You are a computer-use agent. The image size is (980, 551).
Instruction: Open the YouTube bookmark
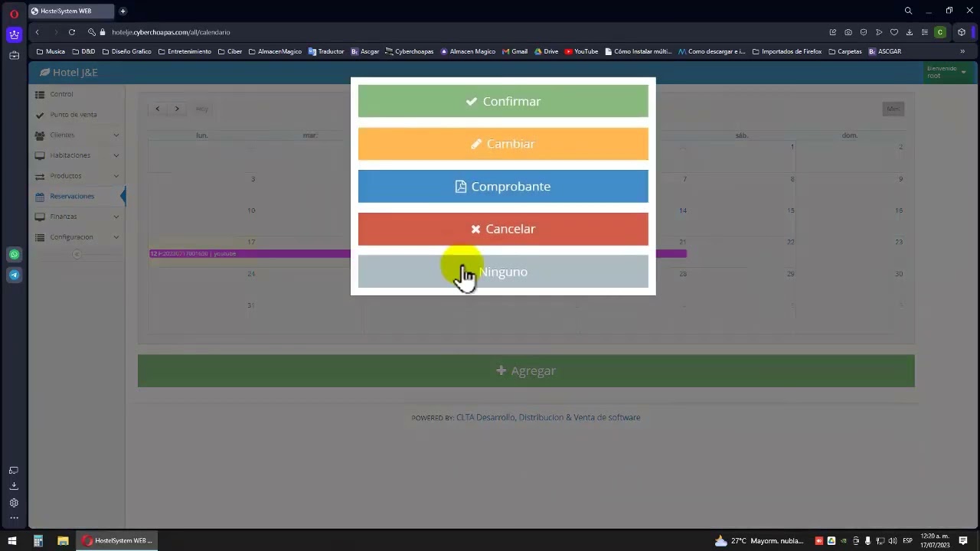(x=582, y=51)
